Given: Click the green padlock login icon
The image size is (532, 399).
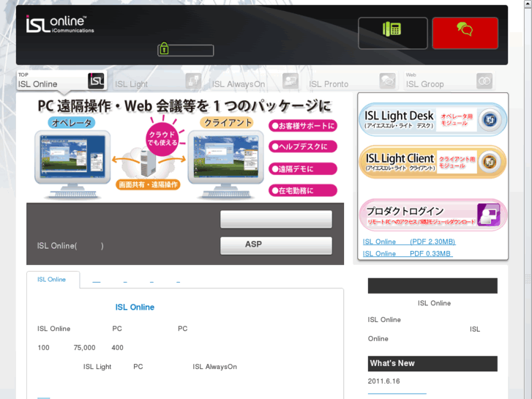Looking at the screenshot, I should pos(164,48).
